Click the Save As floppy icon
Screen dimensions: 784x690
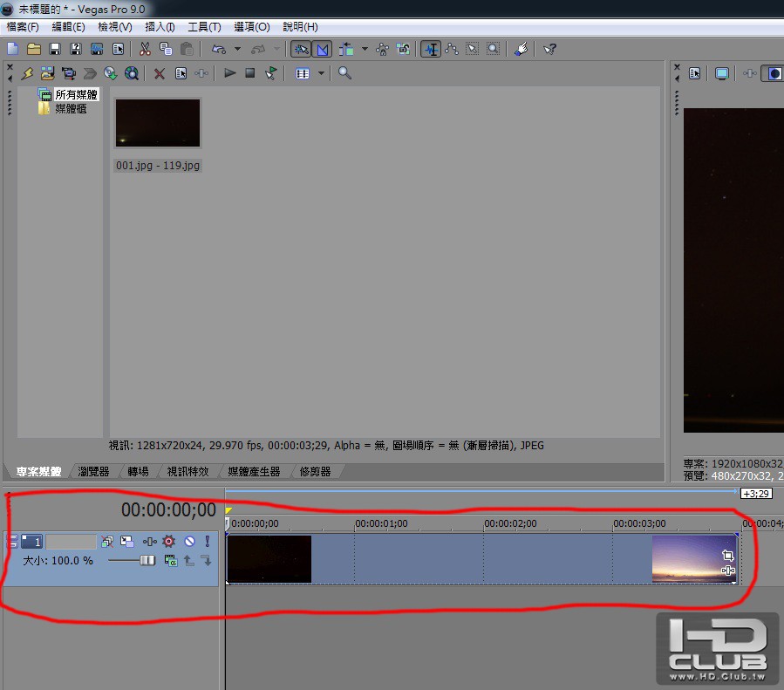tap(76, 49)
